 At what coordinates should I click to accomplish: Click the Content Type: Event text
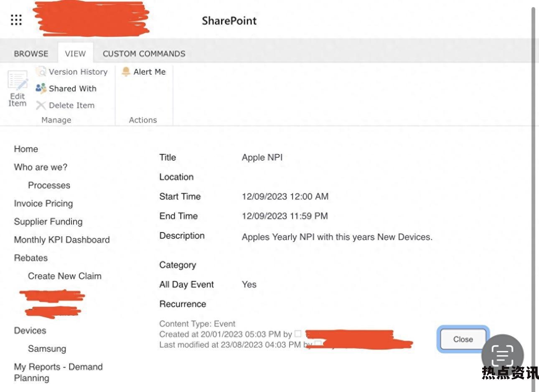pyautogui.click(x=197, y=324)
